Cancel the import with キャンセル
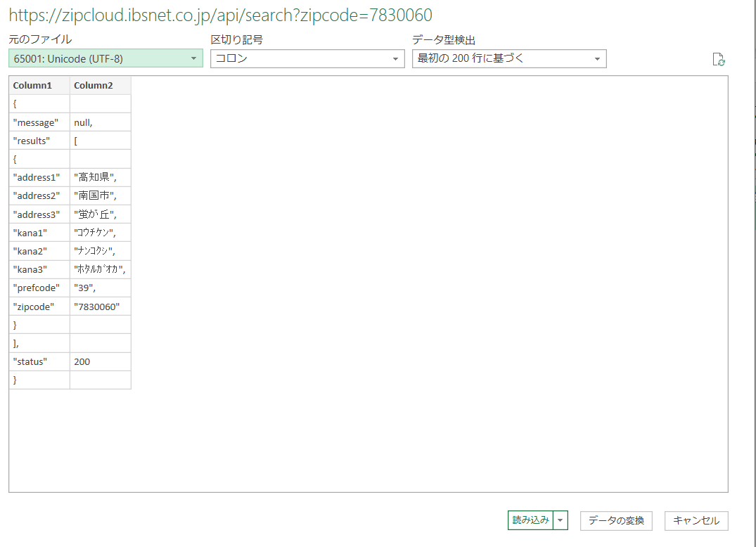This screenshot has width=756, height=547. click(x=696, y=520)
